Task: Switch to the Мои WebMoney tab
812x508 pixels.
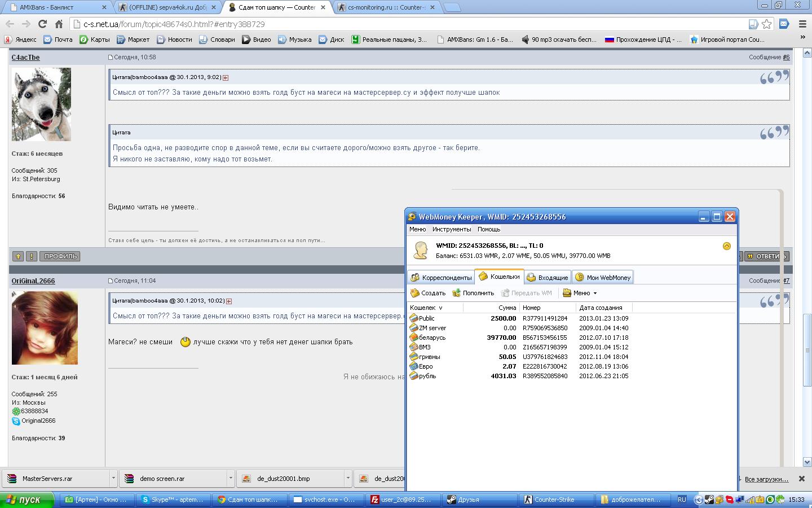Action: (603, 278)
